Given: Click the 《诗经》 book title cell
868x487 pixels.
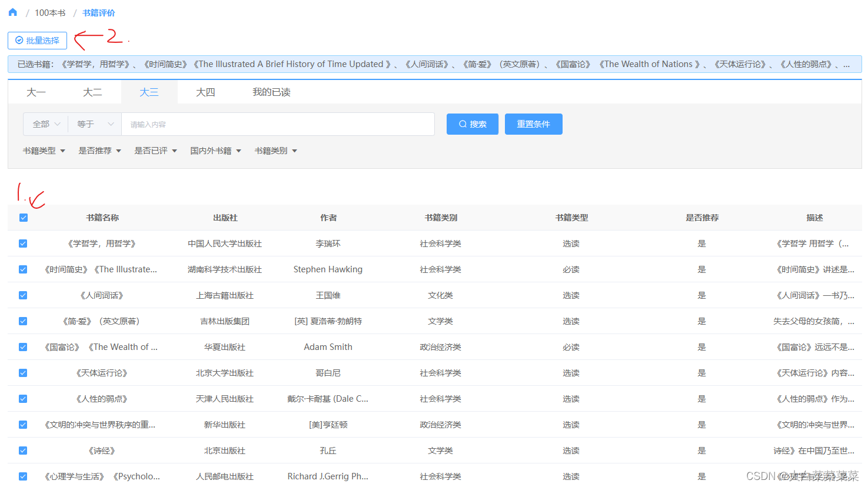Looking at the screenshot, I should (x=102, y=451).
